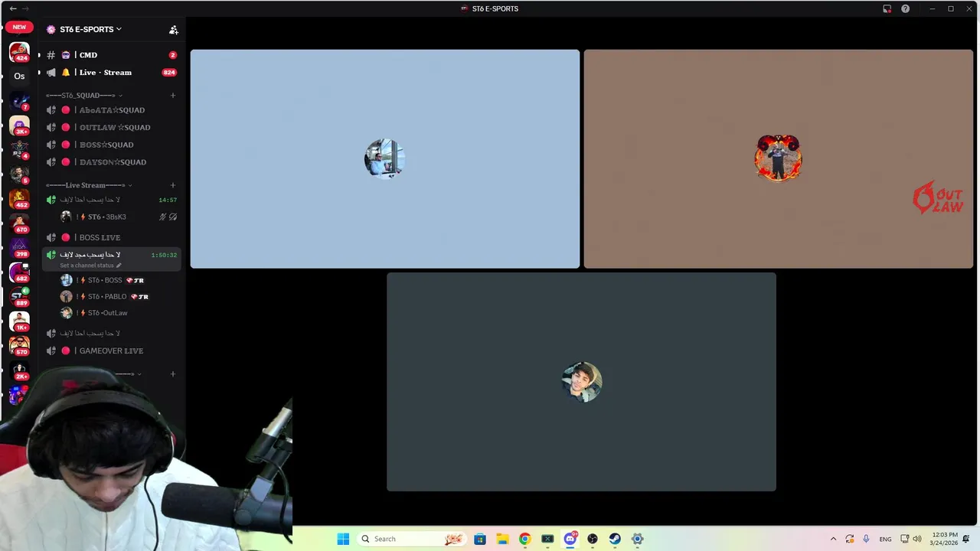Open the server with the 7 badge
The width and height of the screenshot is (980, 551).
pos(19,101)
